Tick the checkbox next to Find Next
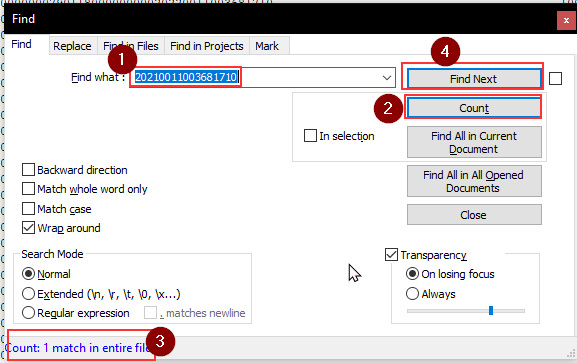This screenshot has height=363, width=577. 555,78
